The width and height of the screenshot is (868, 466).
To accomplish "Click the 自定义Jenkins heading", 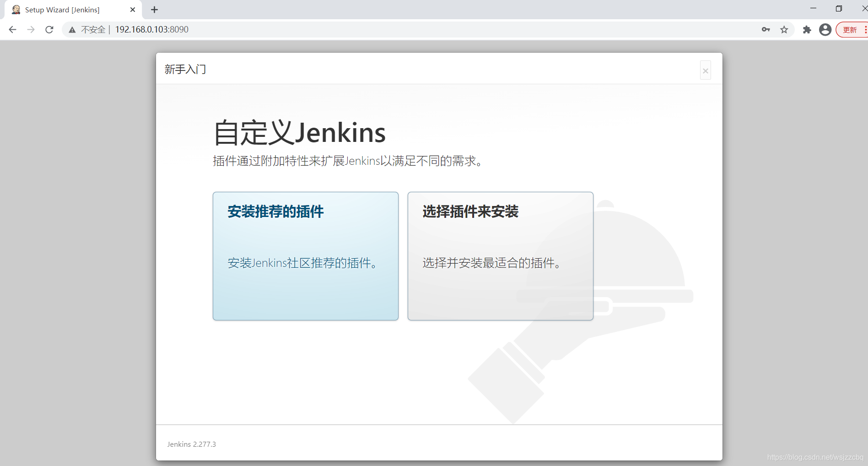I will [x=300, y=133].
